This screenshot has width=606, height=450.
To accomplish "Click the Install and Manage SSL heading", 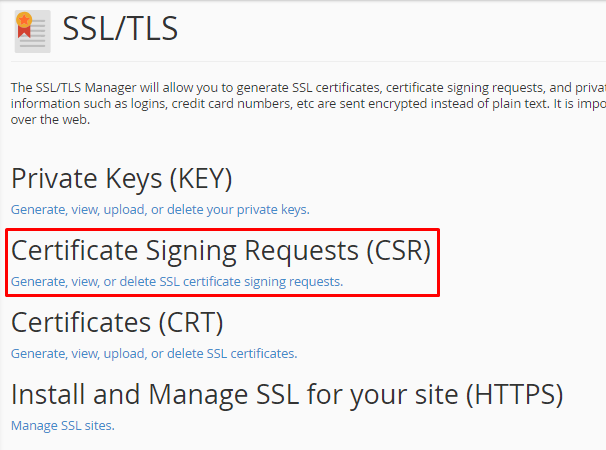I will coord(287,395).
